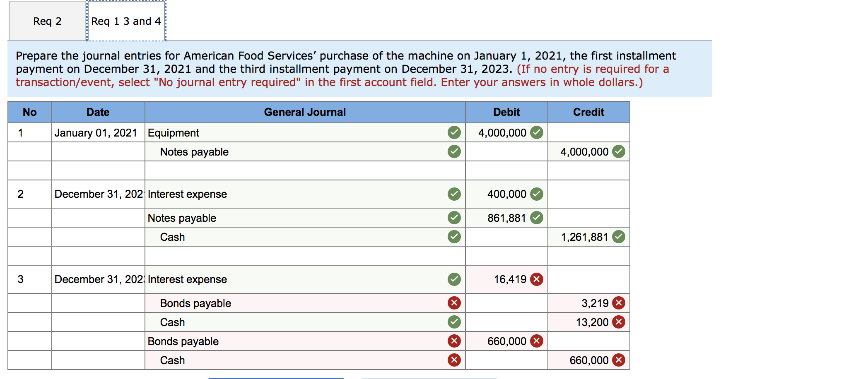Click check icon beside 1,261,881 credit
This screenshot has width=868, height=379.
click(618, 237)
